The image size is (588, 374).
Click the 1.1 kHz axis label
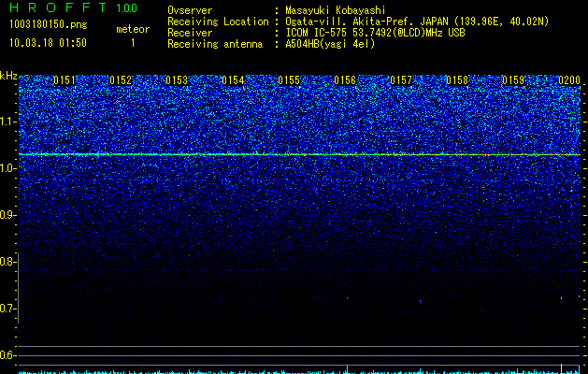point(7,122)
